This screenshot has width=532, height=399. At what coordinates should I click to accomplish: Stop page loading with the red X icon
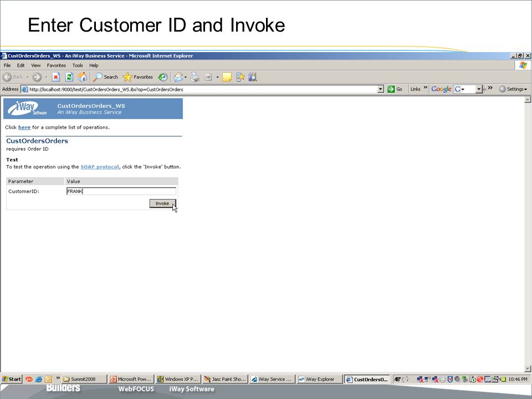[x=56, y=77]
